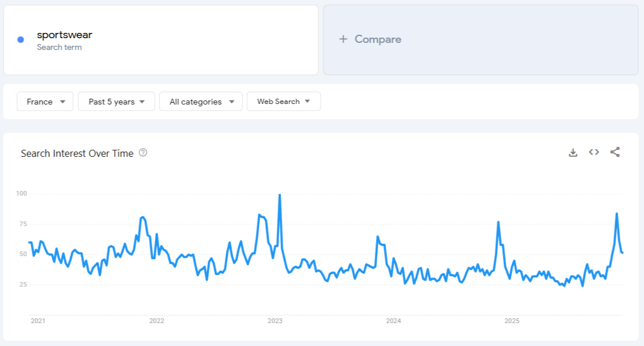Click the Search term label under sportswear

pos(59,46)
